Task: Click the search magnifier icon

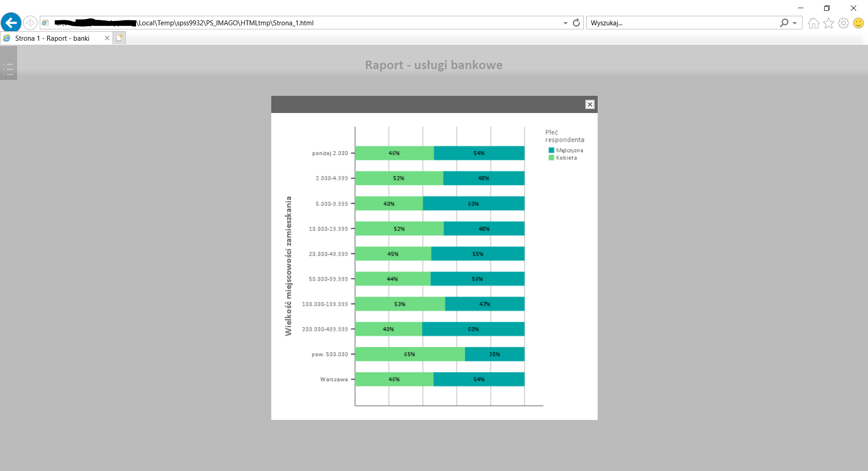Action: (x=784, y=23)
